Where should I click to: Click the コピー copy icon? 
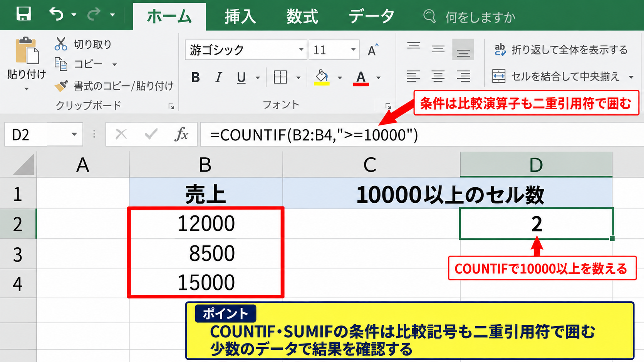(61, 64)
